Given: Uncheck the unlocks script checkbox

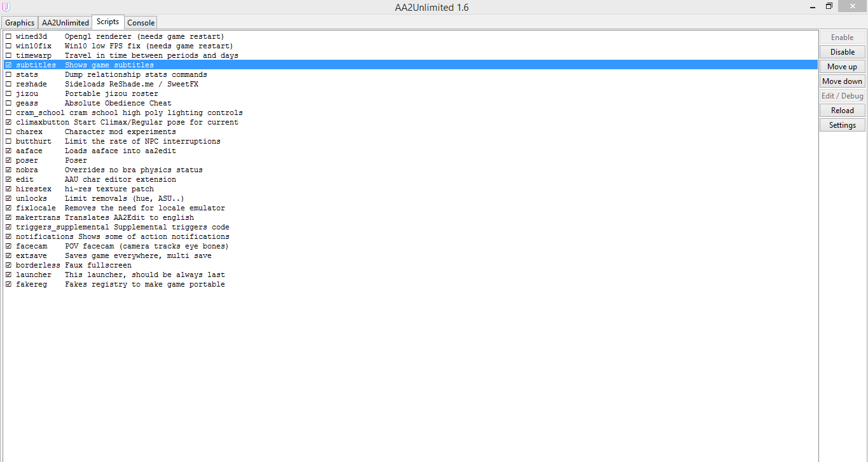Looking at the screenshot, I should pyautogui.click(x=8, y=198).
